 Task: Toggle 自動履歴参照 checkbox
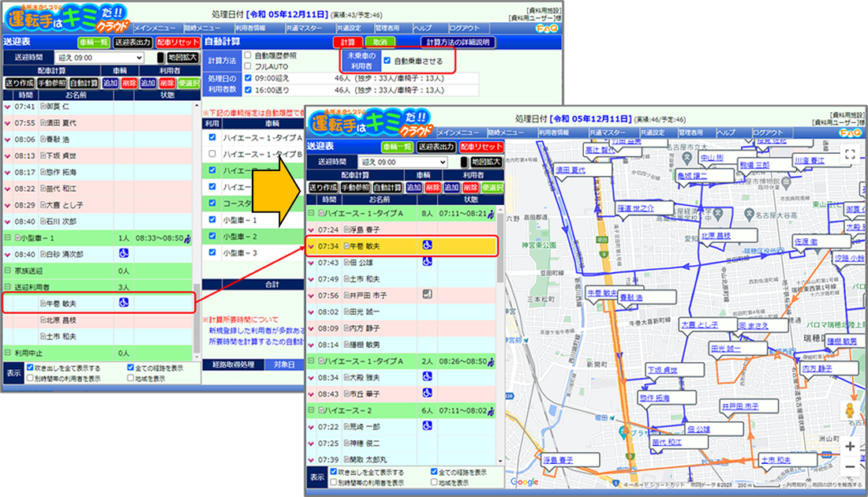tap(248, 55)
